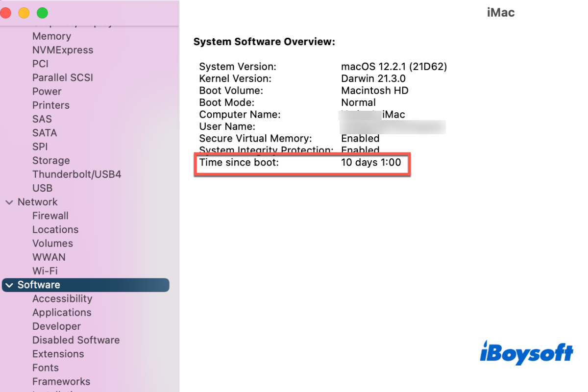
Task: Maximize window with green button
Action: pos(43,13)
